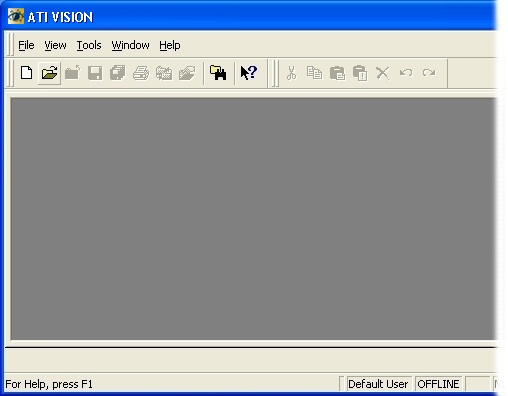The width and height of the screenshot is (508, 396).
Task: Click the Redo arrow icon
Action: click(429, 73)
